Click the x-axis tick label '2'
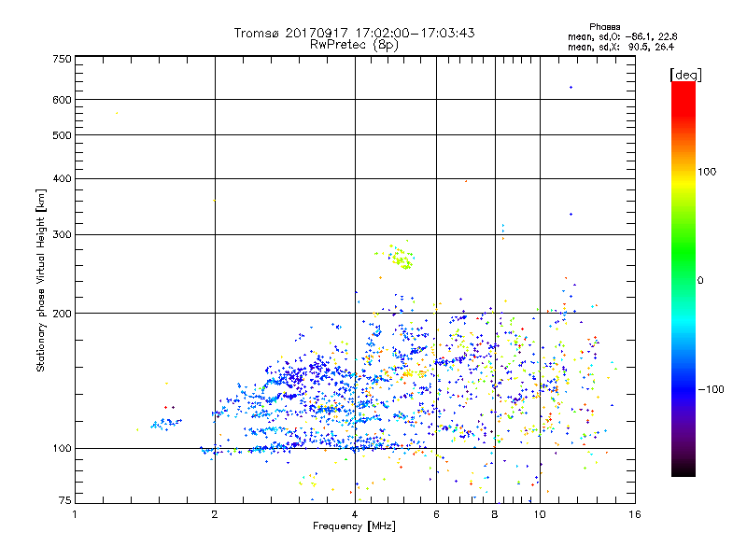This screenshot has width=747, height=560. pos(215,514)
